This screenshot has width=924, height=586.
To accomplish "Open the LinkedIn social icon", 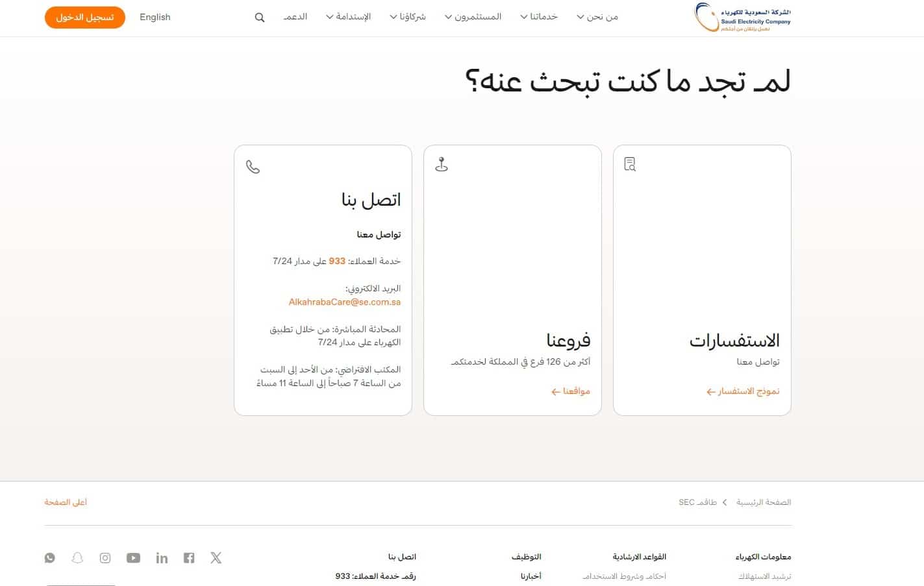I will 162,557.
